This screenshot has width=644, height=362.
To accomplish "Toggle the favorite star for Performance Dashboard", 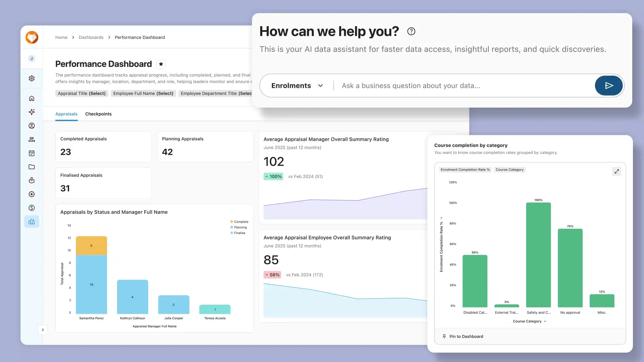I will [x=161, y=64].
